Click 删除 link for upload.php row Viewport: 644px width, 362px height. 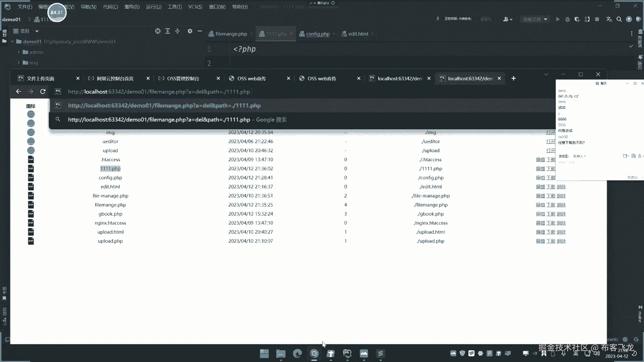[x=561, y=241]
